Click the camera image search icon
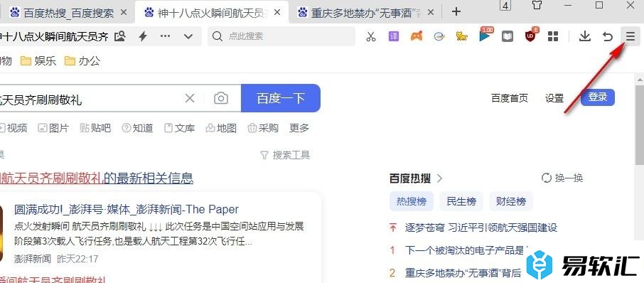 point(221,98)
